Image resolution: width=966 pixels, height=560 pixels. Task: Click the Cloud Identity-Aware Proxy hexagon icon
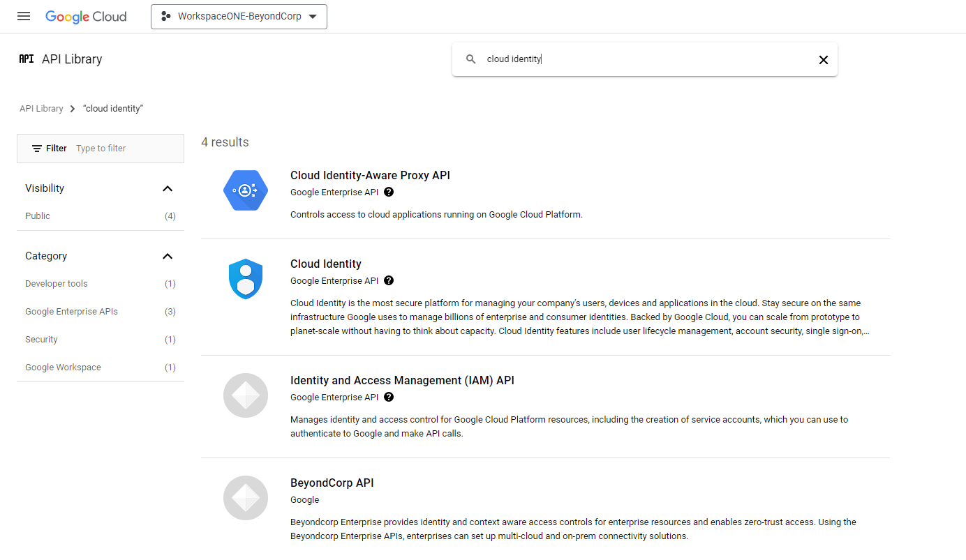coord(245,190)
